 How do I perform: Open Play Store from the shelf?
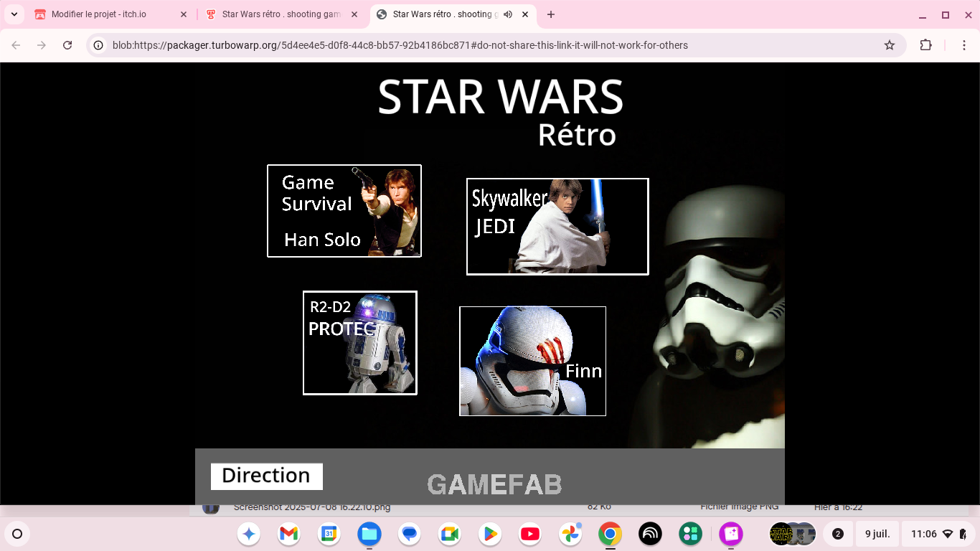(x=490, y=534)
